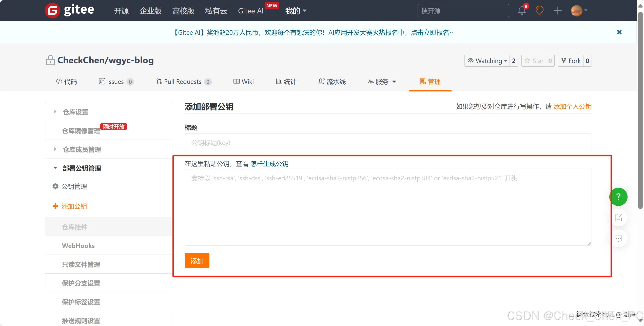Image resolution: width=644 pixels, height=326 pixels.
Task: Open the Wiki tab
Action: coord(243,82)
